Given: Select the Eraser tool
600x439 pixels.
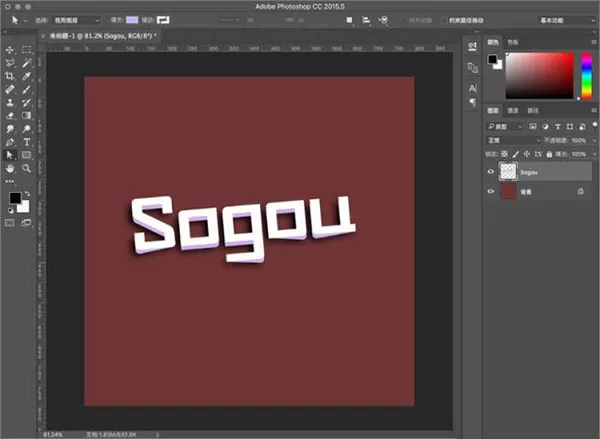Looking at the screenshot, I should click(x=10, y=116).
